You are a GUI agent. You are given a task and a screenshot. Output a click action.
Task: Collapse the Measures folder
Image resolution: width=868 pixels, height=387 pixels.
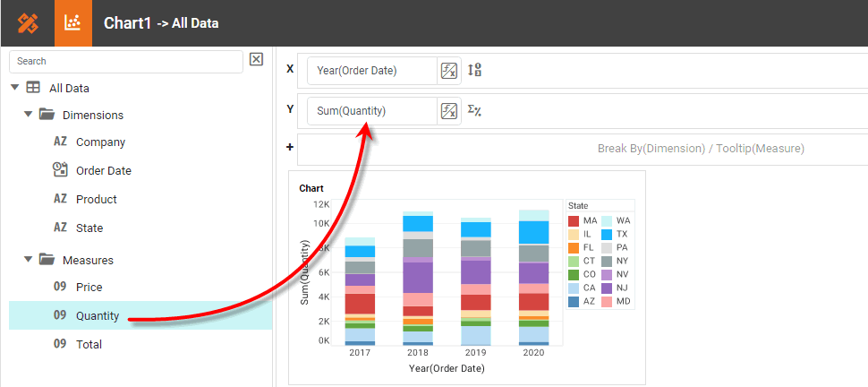[x=29, y=260]
